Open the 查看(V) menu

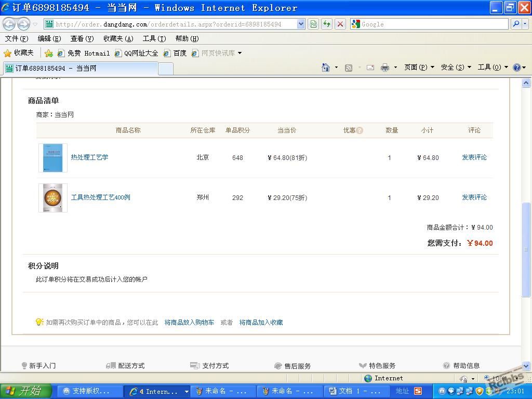pyautogui.click(x=82, y=38)
